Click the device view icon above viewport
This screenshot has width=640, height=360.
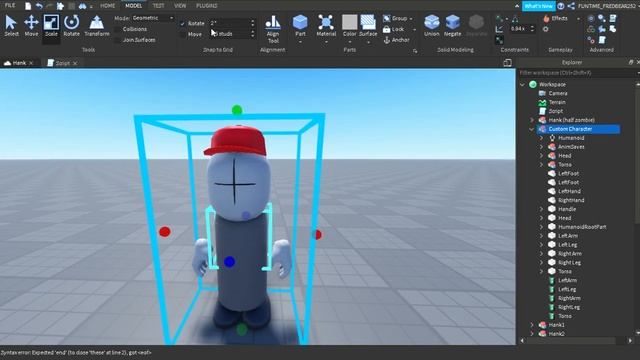coord(507,62)
